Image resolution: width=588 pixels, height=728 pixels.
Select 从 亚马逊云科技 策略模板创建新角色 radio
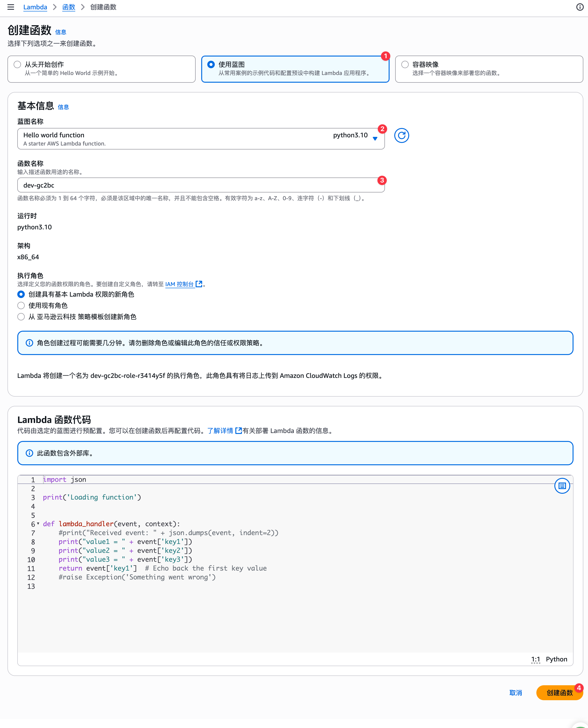click(x=21, y=317)
